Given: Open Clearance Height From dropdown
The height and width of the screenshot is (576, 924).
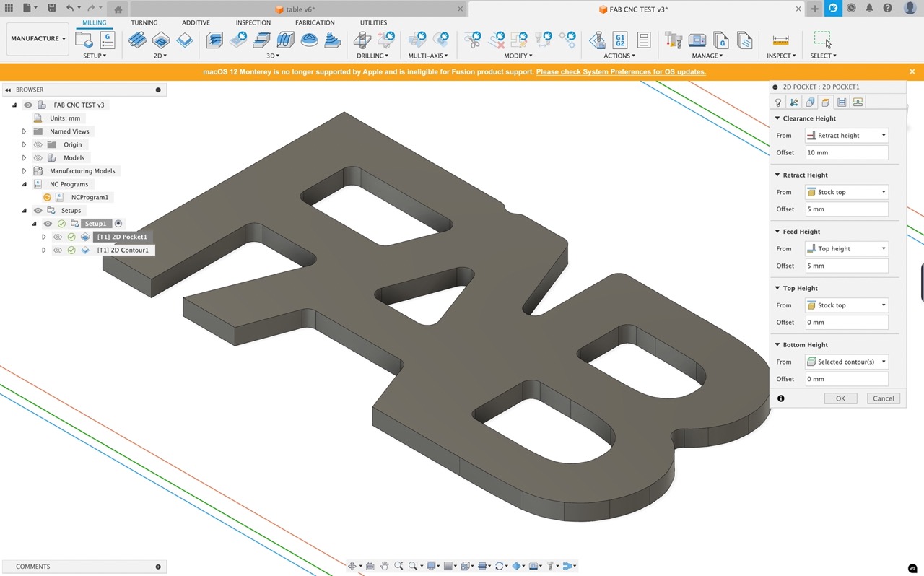Looking at the screenshot, I should [846, 136].
